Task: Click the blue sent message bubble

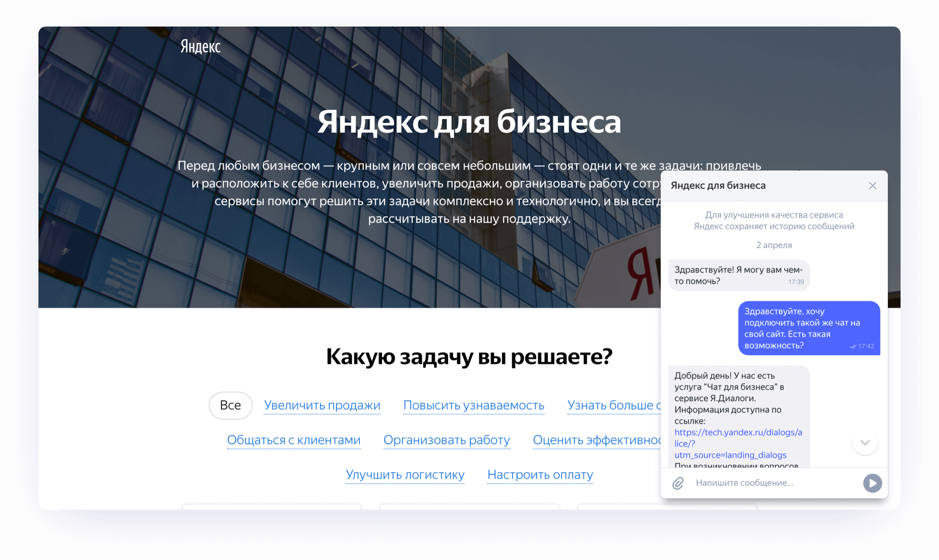Action: point(809,328)
